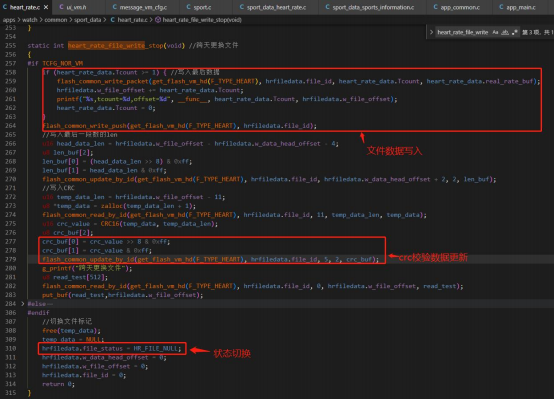Screen dimensions: 554x399
Task: Click line number 255 in gutter
Action: coord(11,46)
